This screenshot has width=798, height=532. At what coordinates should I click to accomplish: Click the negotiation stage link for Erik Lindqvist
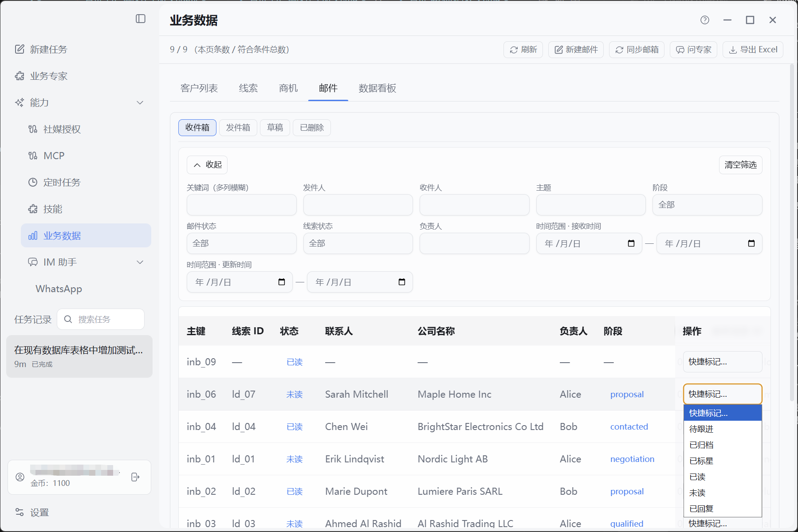pos(632,459)
